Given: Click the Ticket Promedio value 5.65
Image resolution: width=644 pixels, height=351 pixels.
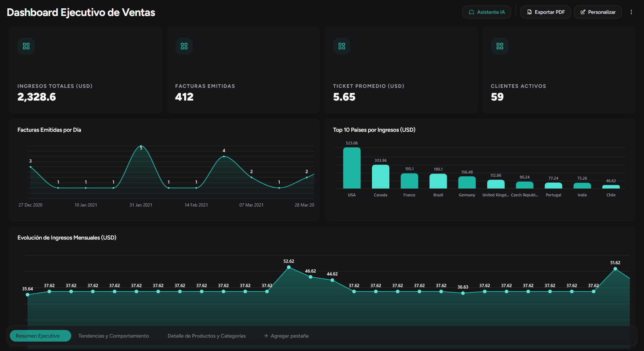Looking at the screenshot, I should (344, 97).
